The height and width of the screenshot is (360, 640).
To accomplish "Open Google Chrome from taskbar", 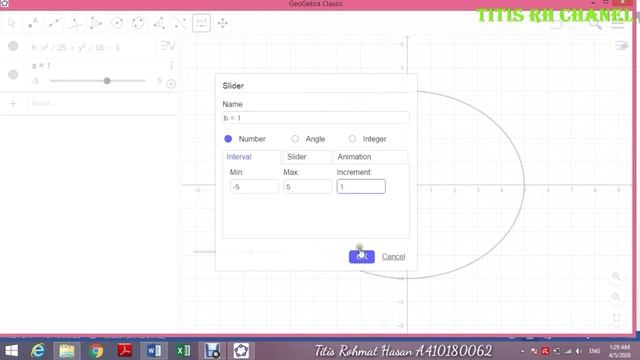I will pyautogui.click(x=96, y=351).
